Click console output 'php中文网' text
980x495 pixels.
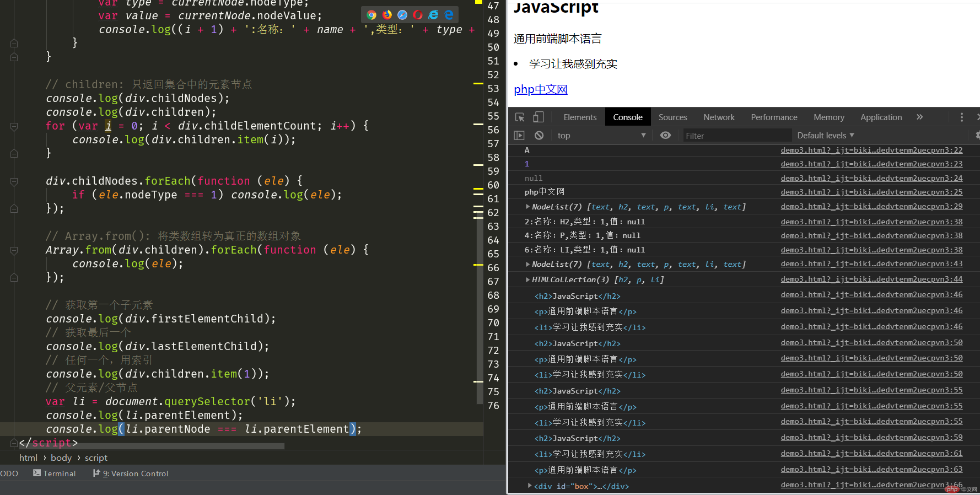(x=545, y=192)
